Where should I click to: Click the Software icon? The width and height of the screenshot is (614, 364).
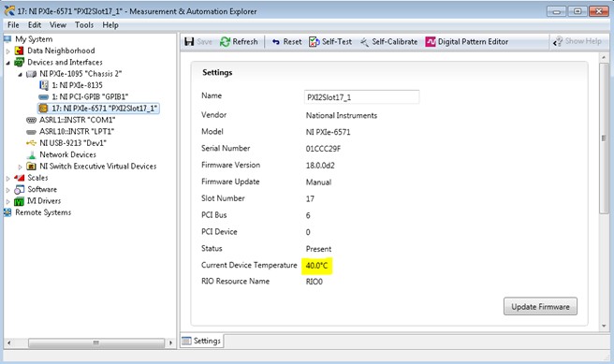pos(19,189)
